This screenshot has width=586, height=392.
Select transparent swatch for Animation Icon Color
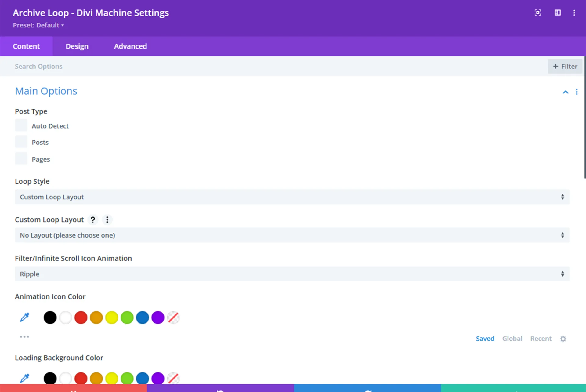[x=173, y=318]
